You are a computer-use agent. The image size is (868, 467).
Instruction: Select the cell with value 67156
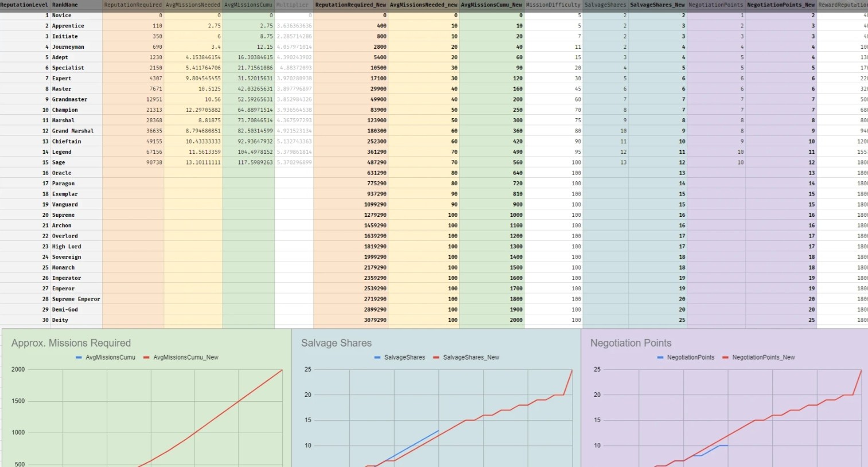[x=133, y=152]
